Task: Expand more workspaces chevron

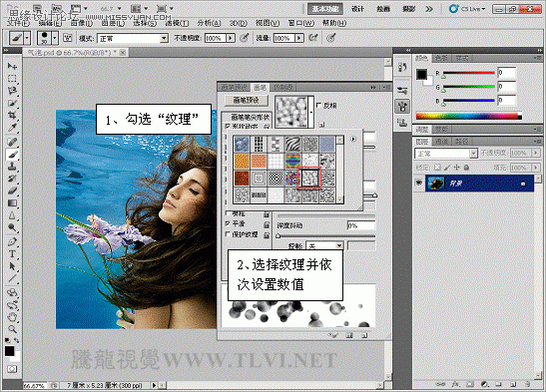Action: (429, 9)
